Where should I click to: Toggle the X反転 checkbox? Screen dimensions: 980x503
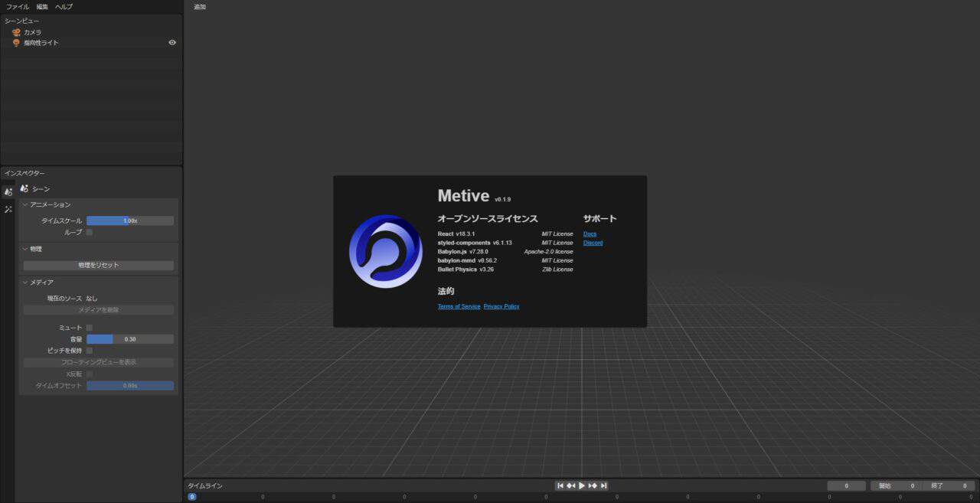[x=90, y=374]
